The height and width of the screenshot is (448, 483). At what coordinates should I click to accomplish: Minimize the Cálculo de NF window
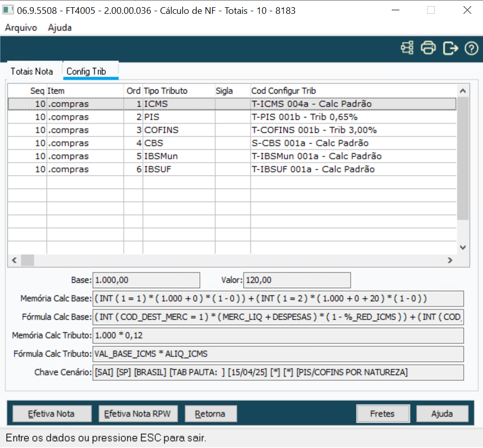[395, 10]
